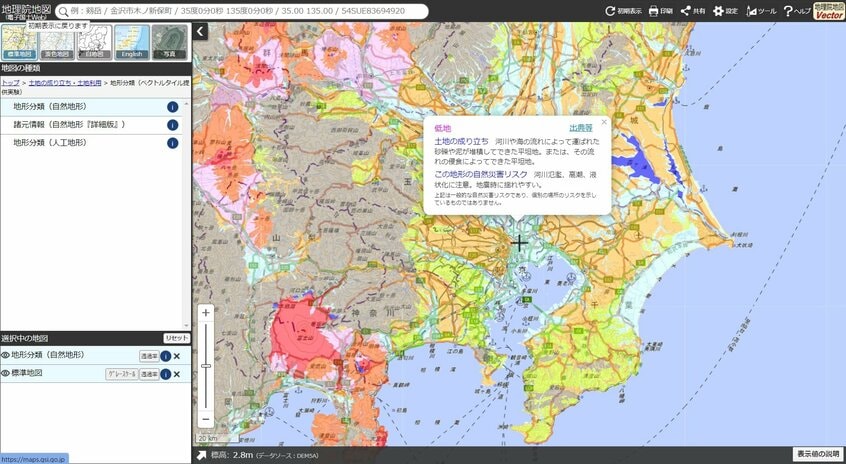Click the 選択中の地図 panel header

(x=81, y=338)
